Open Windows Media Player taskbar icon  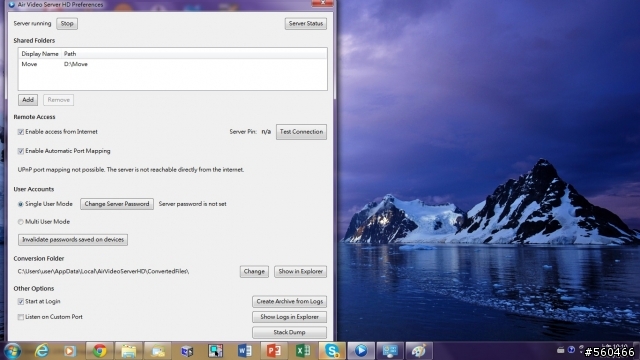pyautogui.click(x=70, y=351)
